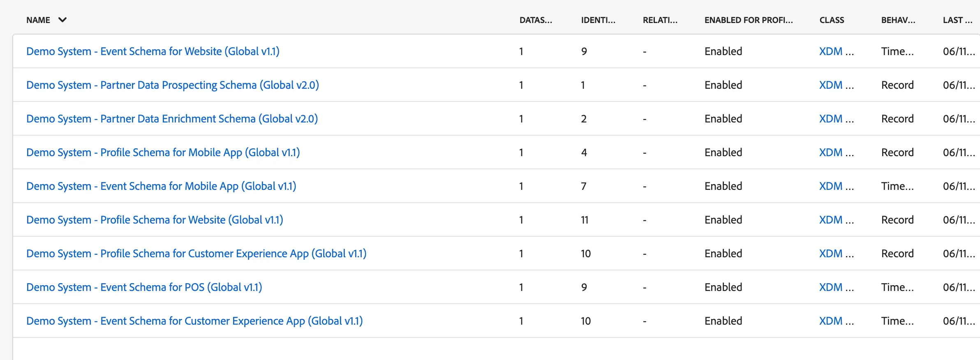Viewport: 980px width, 360px height.
Task: Open Profile Schema for Website link
Action: (155, 220)
